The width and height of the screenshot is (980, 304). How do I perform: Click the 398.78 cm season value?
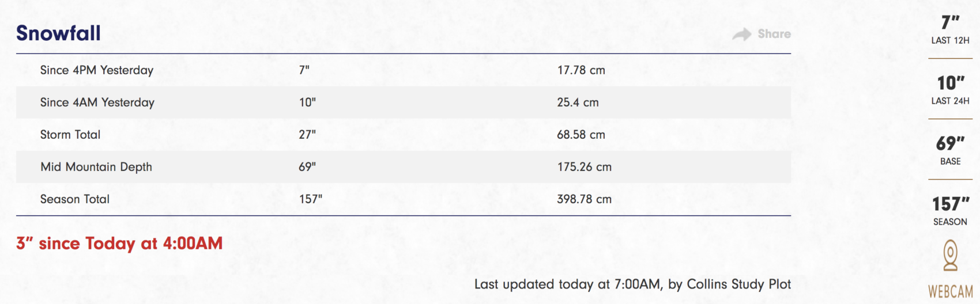pos(584,199)
